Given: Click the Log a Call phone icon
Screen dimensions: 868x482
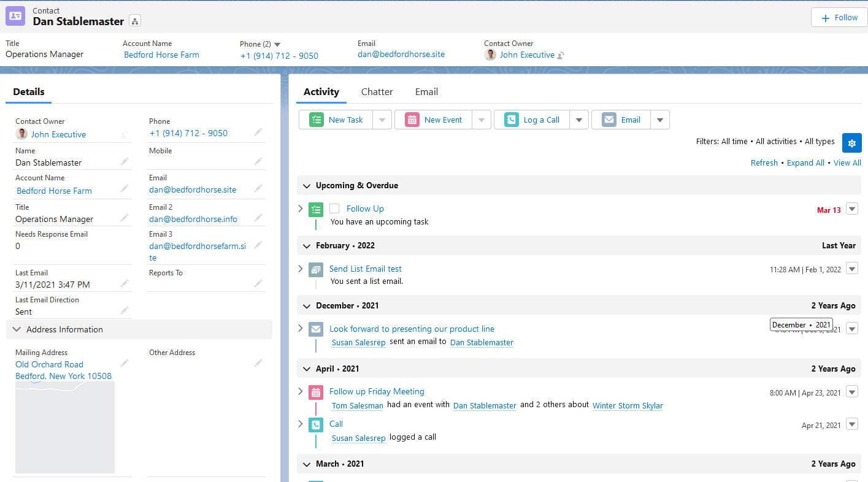Looking at the screenshot, I should [x=511, y=120].
